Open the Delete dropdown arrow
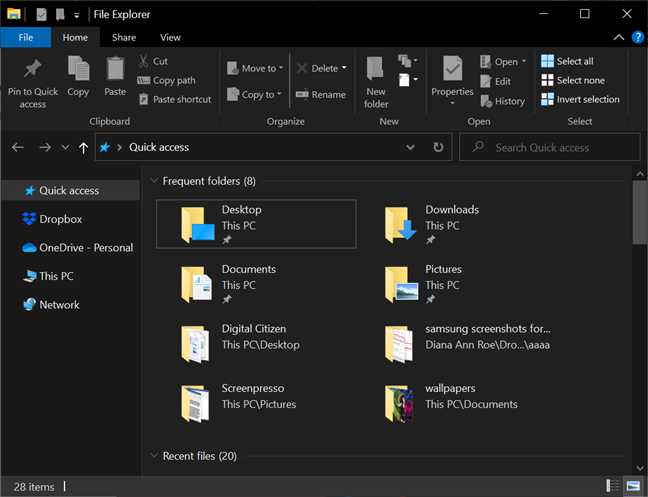 [344, 68]
